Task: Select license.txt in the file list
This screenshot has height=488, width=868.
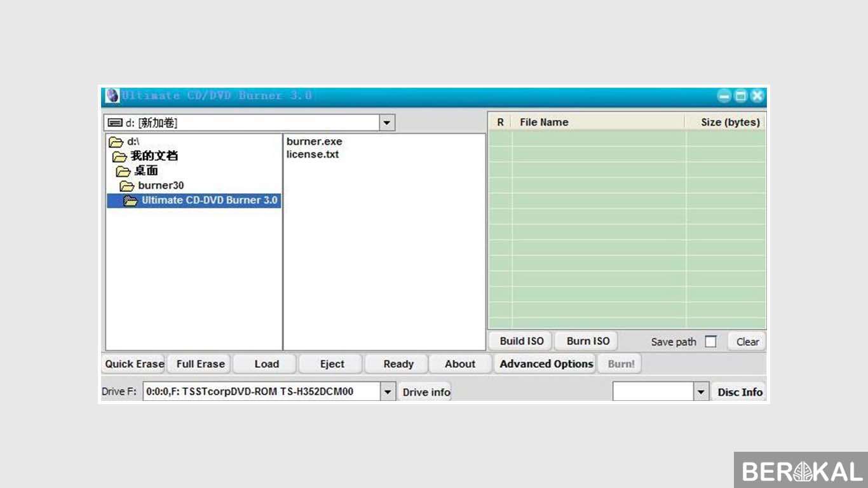Action: 313,154
